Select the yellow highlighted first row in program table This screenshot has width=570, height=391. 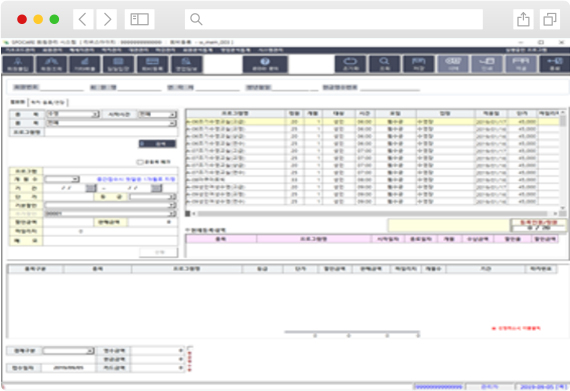point(373,122)
